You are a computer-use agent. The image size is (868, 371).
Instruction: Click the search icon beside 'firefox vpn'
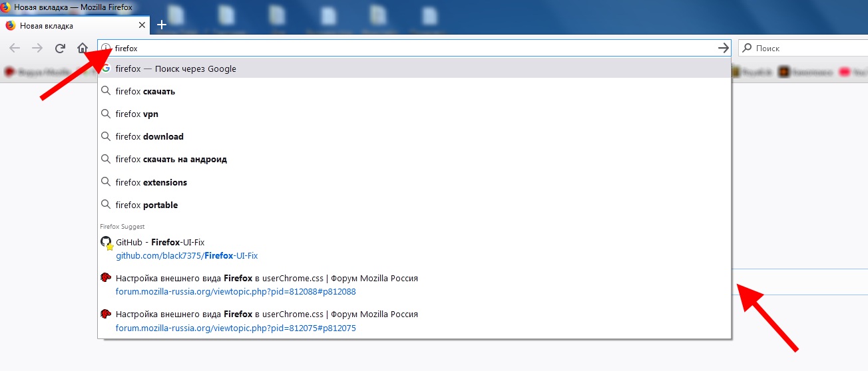[105, 114]
